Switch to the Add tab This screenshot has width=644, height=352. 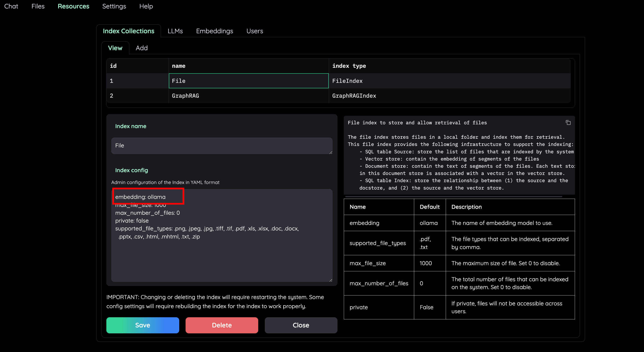point(142,48)
